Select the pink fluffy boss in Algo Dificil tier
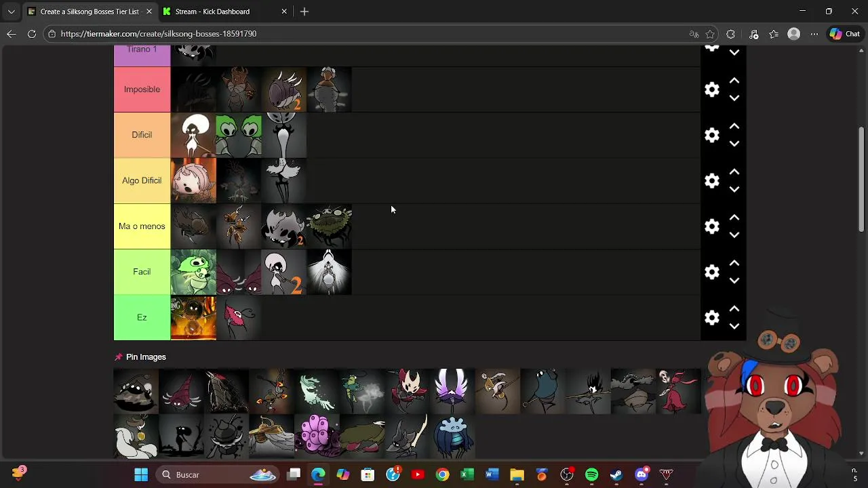The width and height of the screenshot is (868, 488). tap(193, 180)
